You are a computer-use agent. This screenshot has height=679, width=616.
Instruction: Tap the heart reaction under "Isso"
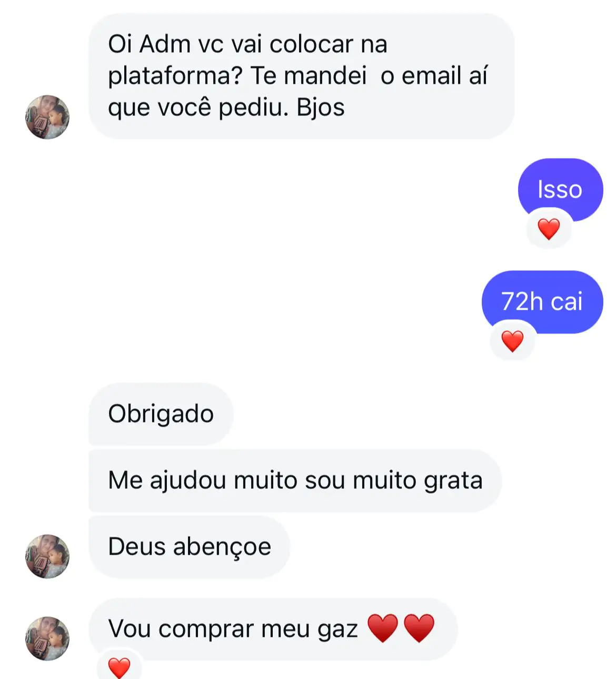549,229
